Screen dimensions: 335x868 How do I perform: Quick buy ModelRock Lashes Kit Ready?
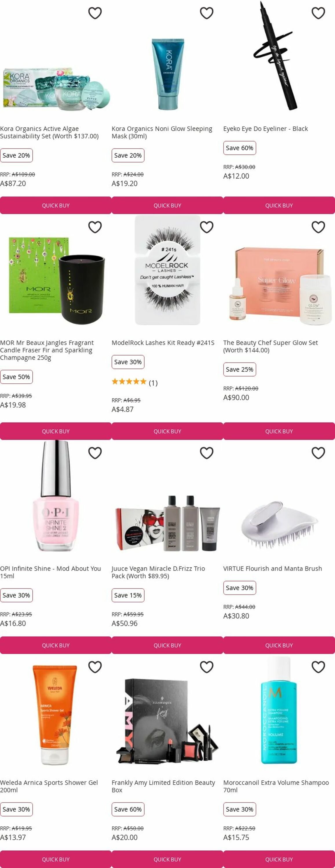pos(167,431)
